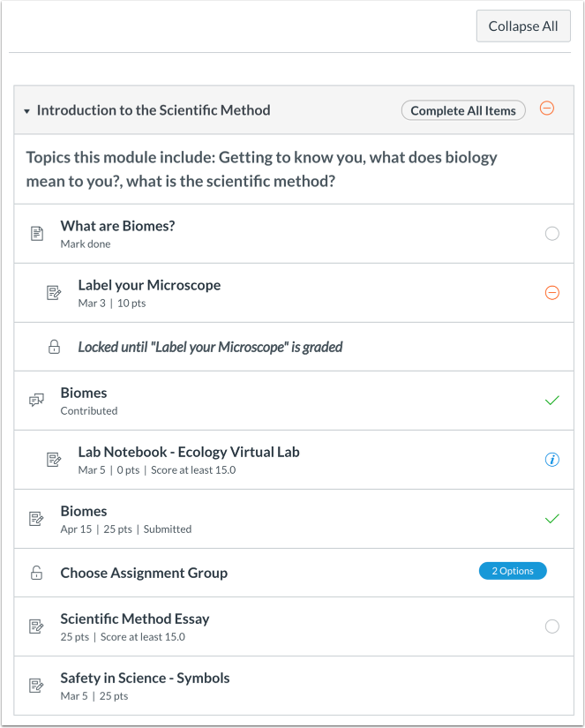
Task: Click the Collapse All button
Action: [x=523, y=26]
